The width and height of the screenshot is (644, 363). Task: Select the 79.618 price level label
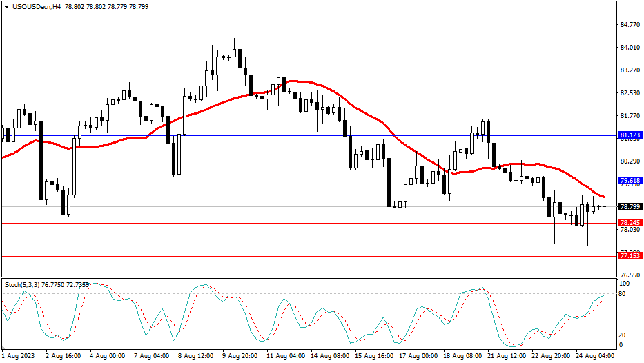point(630,181)
